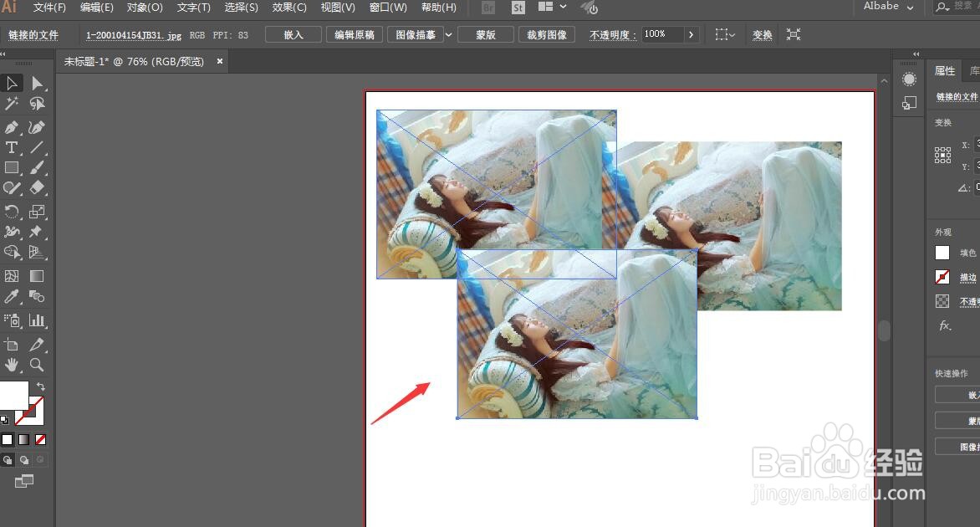Screen dimensions: 980x527
Task: Select the Rectangle tool
Action: click(11, 168)
